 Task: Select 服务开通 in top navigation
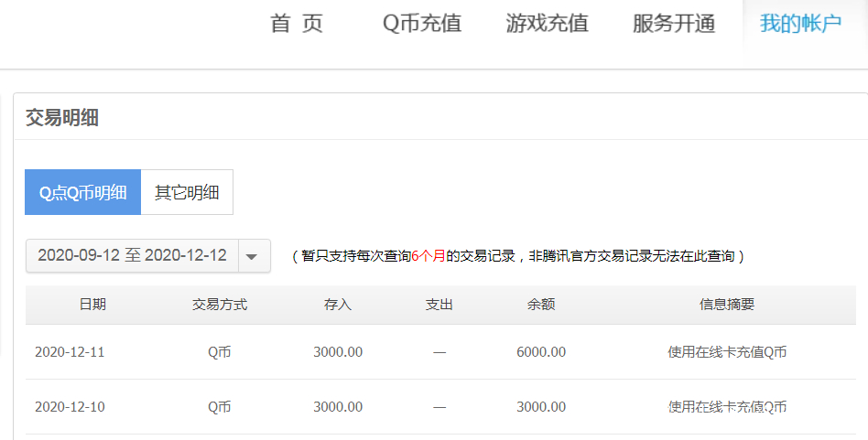pos(674,25)
